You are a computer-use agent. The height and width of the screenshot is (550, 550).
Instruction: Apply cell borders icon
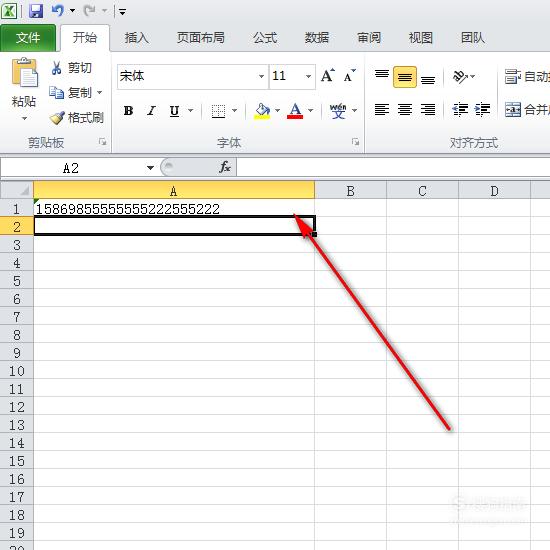[x=218, y=111]
